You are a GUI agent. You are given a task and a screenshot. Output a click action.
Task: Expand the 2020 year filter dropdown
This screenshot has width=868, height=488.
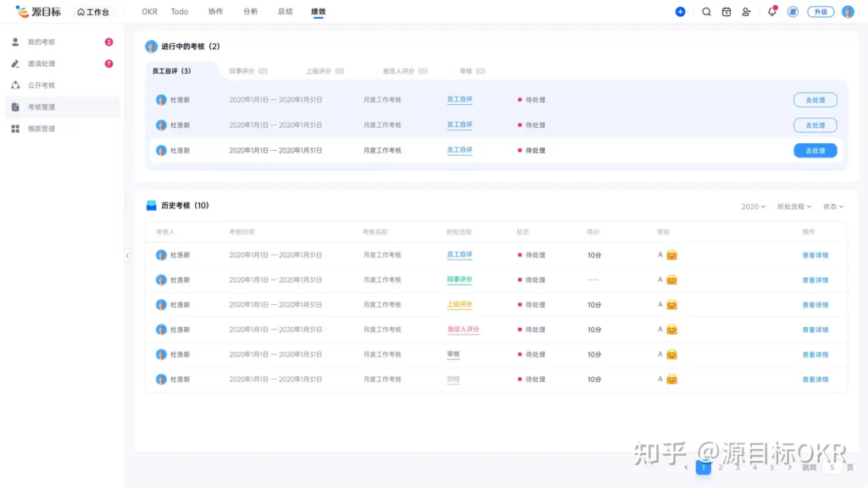point(753,207)
